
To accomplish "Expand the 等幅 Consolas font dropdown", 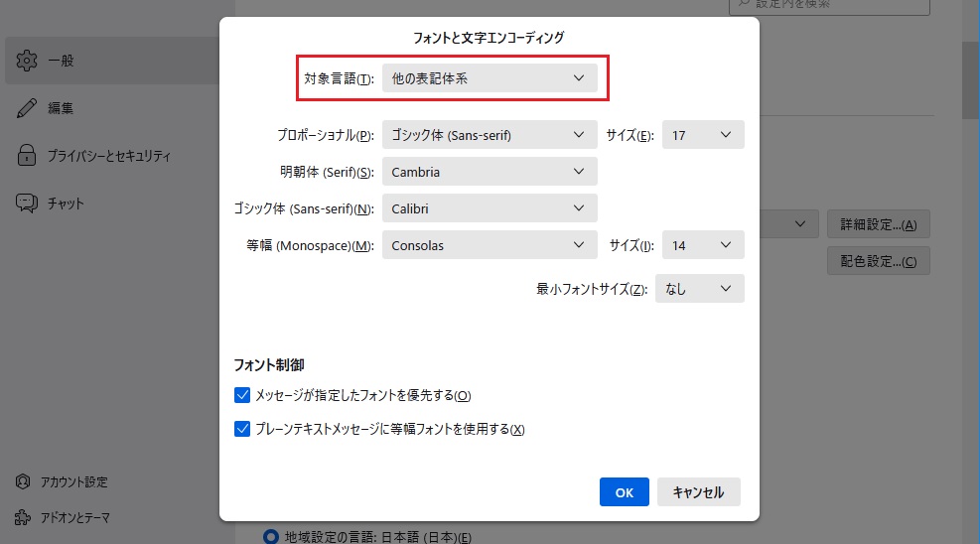I will [490, 245].
